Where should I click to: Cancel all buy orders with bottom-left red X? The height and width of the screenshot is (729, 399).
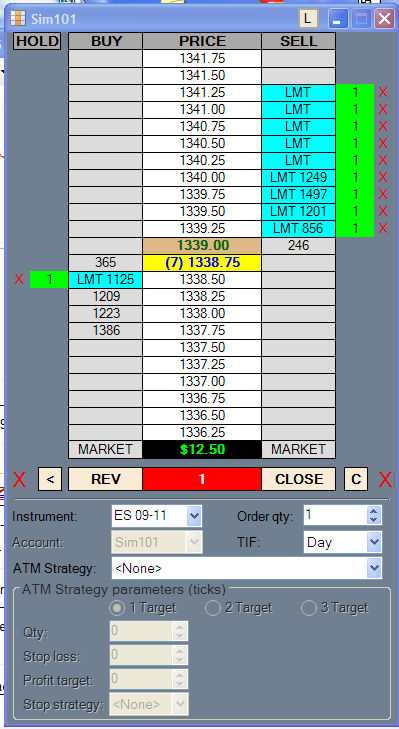[19, 479]
